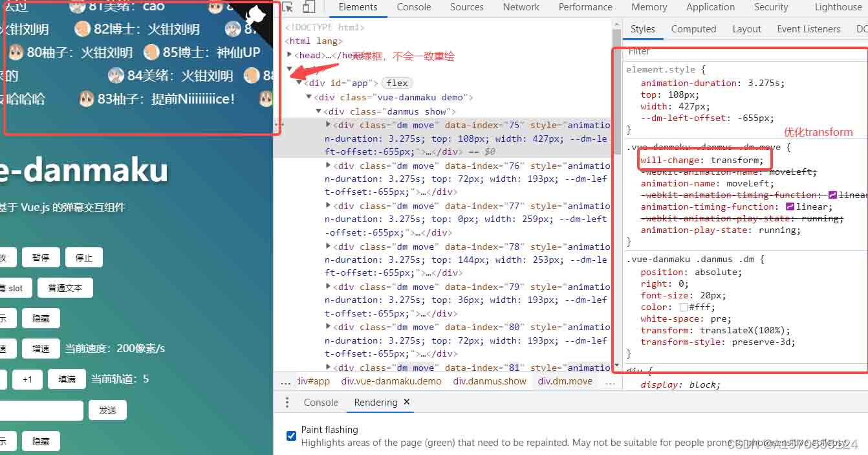Click the +1 channel button
868x455 pixels.
(27, 379)
